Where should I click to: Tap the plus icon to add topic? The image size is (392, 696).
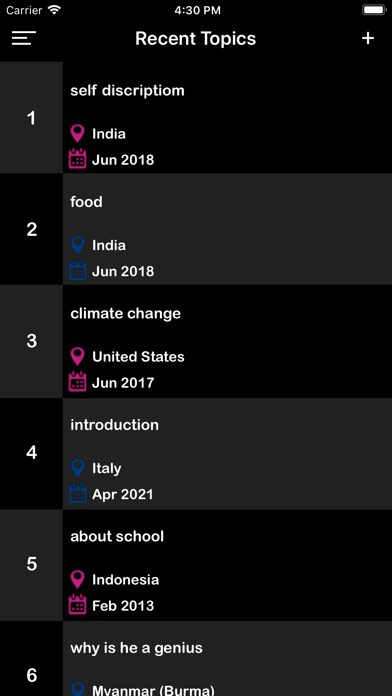click(x=368, y=38)
